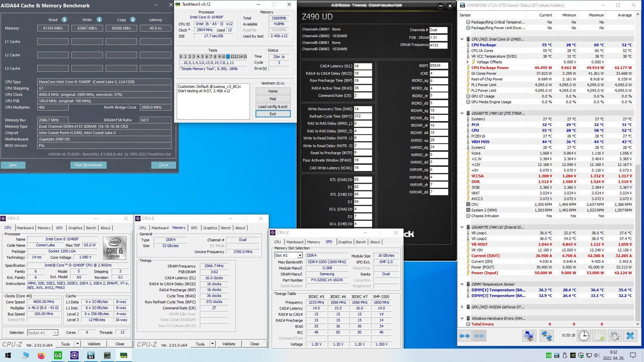The width and height of the screenshot is (644, 362).
Task: Click the Write info icon in AIDA64
Action: click(x=99, y=20)
